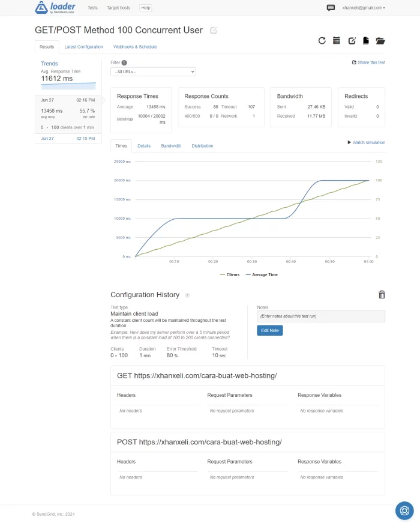Click the Error Threshold 80 % value
Screen dimensions: 420x523
(x=172, y=355)
